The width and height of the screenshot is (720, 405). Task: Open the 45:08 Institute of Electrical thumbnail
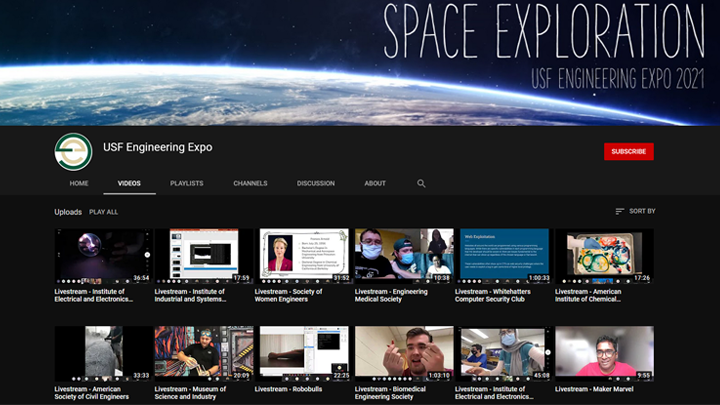tap(504, 354)
